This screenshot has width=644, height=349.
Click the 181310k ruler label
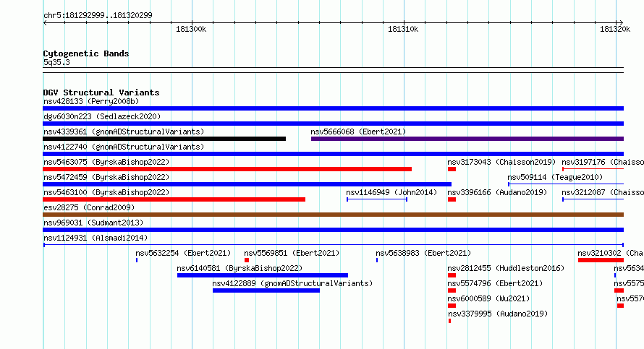tap(403, 29)
